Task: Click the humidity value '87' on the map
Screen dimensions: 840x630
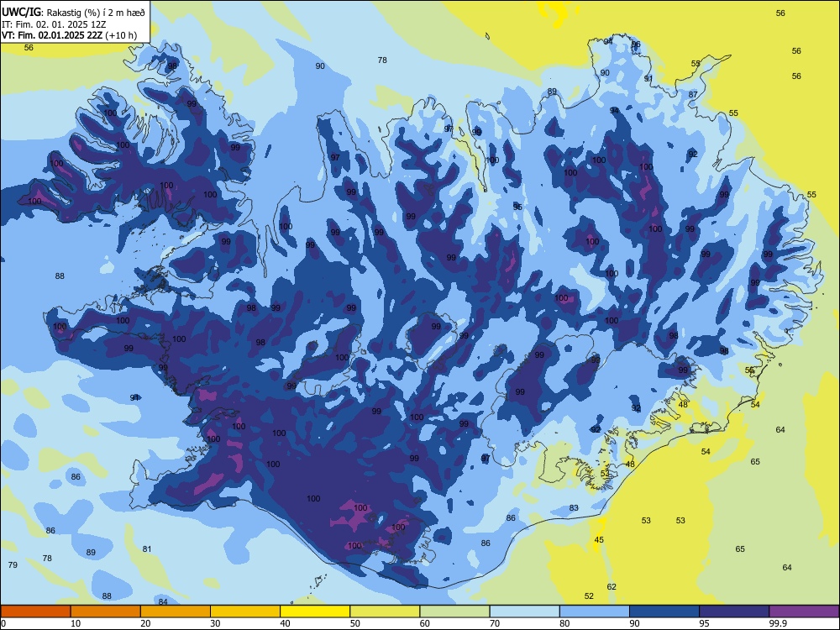Action: click(x=693, y=94)
